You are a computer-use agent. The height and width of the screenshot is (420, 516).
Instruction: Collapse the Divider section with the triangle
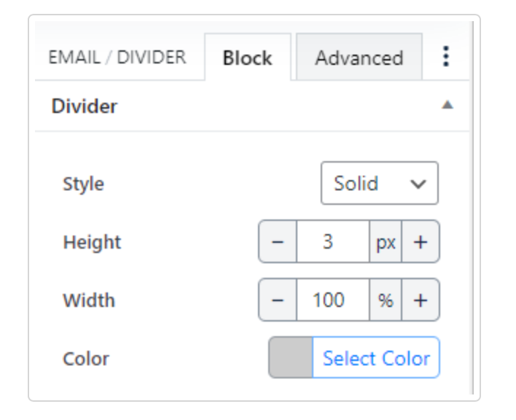pyautogui.click(x=447, y=106)
